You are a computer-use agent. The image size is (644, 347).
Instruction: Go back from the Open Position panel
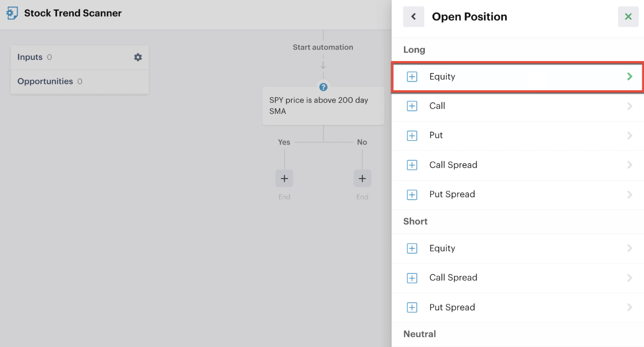[413, 17]
